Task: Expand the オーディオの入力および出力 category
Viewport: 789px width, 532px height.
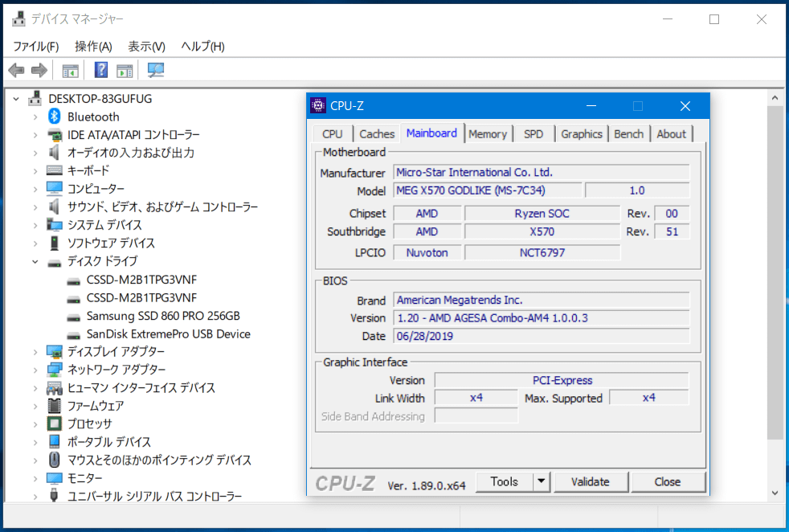Action: point(35,153)
